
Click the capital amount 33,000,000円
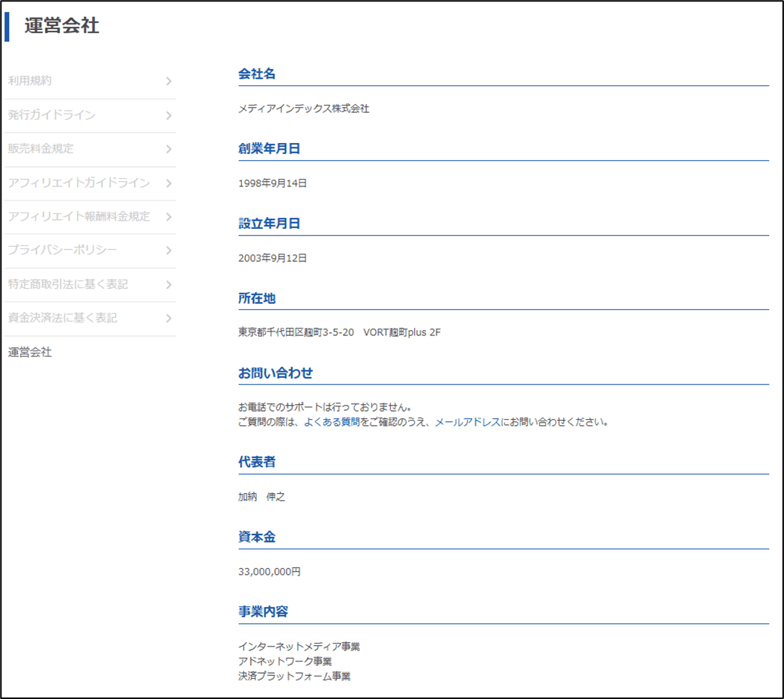point(270,572)
